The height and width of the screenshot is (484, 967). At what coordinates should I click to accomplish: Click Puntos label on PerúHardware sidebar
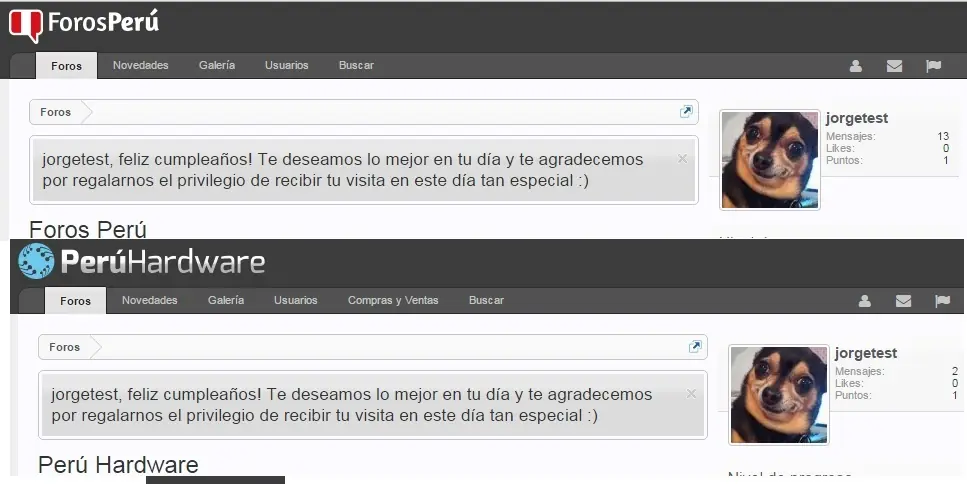point(854,395)
